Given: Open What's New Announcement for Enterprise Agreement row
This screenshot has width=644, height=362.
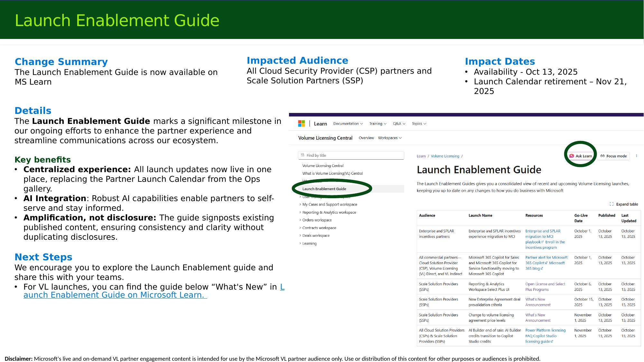Looking at the screenshot, I should tap(538, 302).
